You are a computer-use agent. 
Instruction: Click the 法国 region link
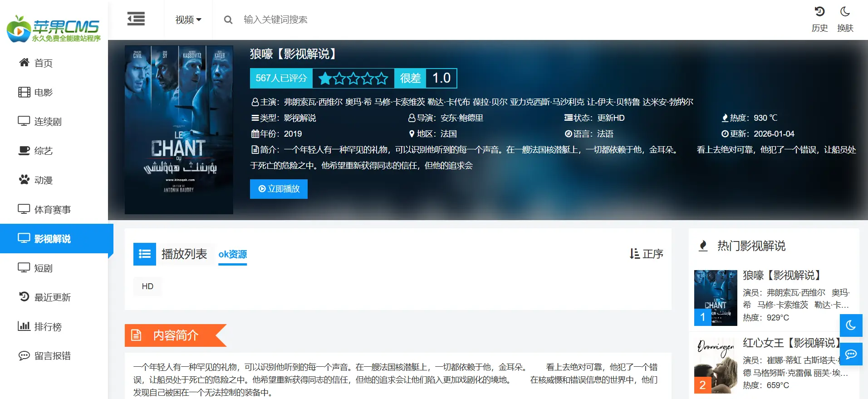pos(449,134)
